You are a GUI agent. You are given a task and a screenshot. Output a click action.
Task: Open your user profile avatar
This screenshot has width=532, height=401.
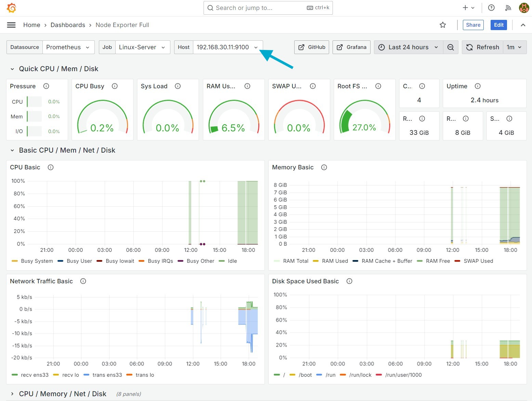pyautogui.click(x=524, y=8)
